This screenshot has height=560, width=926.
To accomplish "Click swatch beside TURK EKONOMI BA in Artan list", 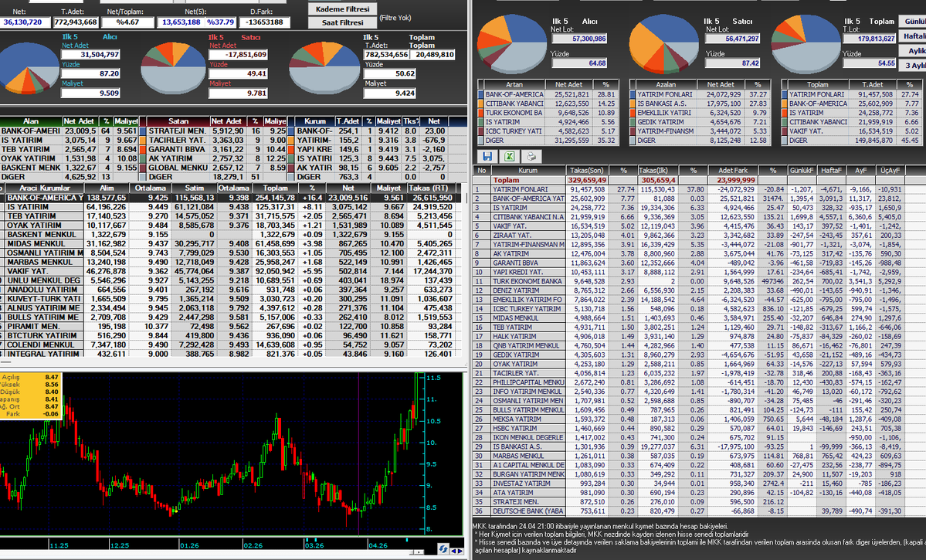I will click(480, 113).
